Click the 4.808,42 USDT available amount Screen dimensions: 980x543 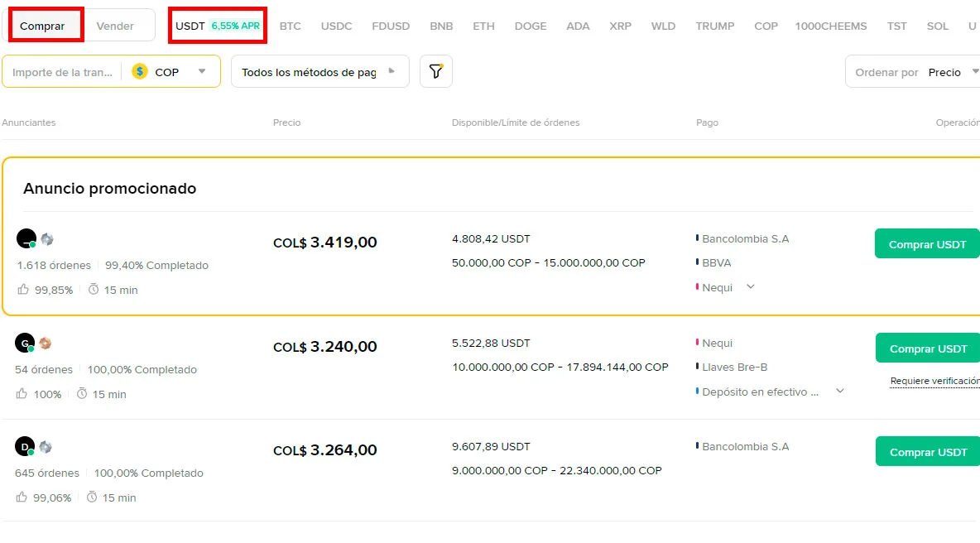tap(491, 238)
